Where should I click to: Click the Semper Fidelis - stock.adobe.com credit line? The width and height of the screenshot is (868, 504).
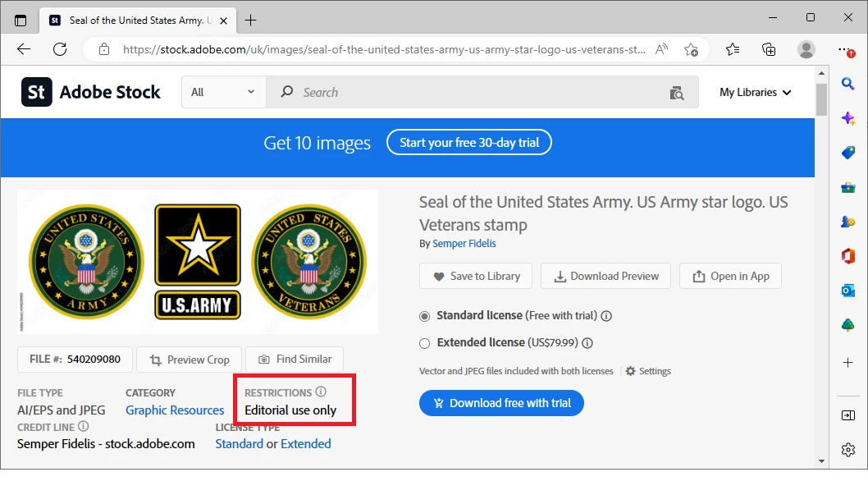(x=106, y=443)
